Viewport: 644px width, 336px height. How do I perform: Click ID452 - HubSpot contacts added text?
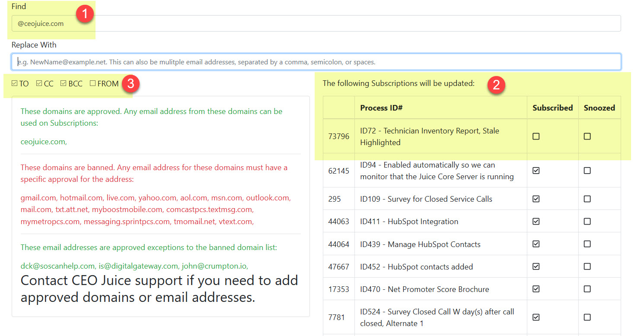coord(416,266)
